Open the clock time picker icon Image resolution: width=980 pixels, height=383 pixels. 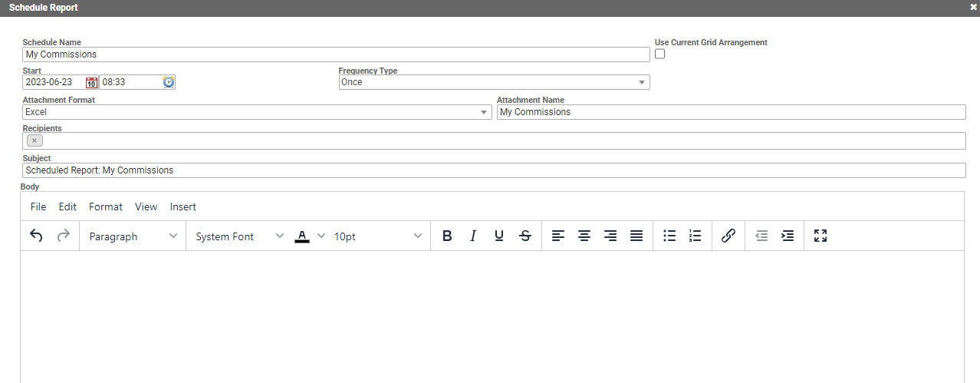pyautogui.click(x=169, y=82)
